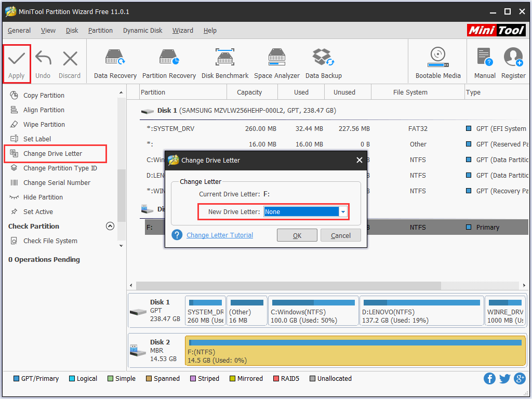Open the Disk menu
Screen dimensions: 532x399
pos(72,31)
